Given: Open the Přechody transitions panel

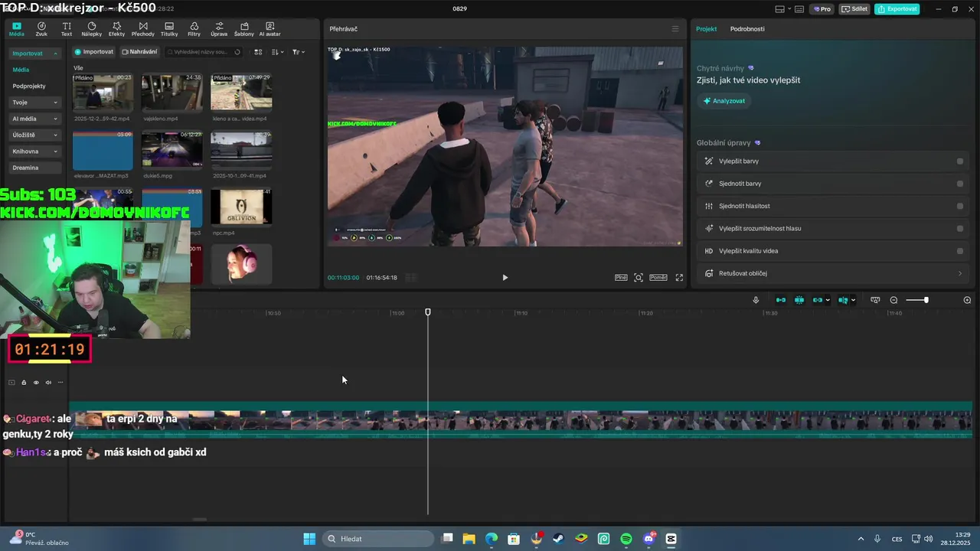Looking at the screenshot, I should pyautogui.click(x=142, y=29).
